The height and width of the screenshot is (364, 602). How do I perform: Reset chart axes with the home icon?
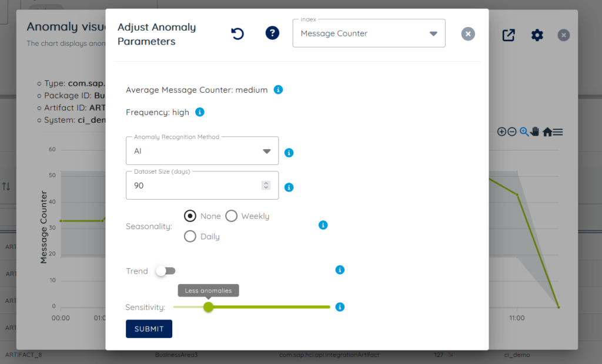pos(547,132)
